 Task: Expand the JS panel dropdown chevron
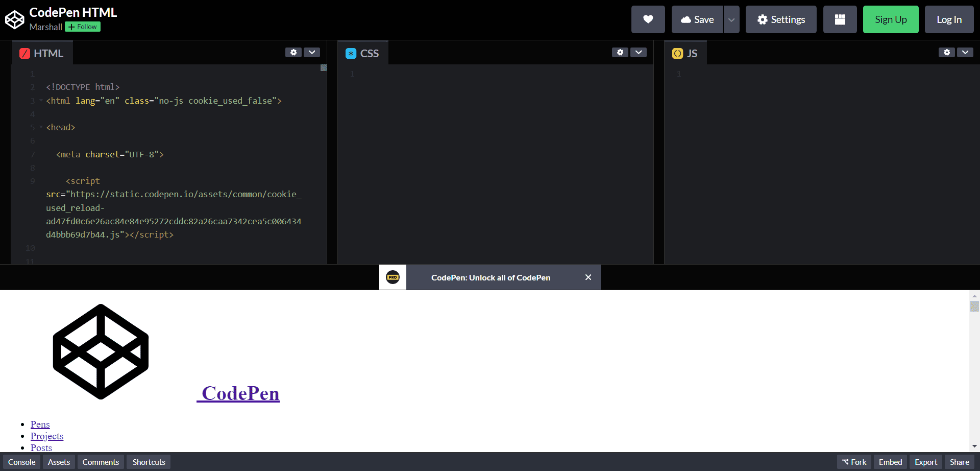965,52
